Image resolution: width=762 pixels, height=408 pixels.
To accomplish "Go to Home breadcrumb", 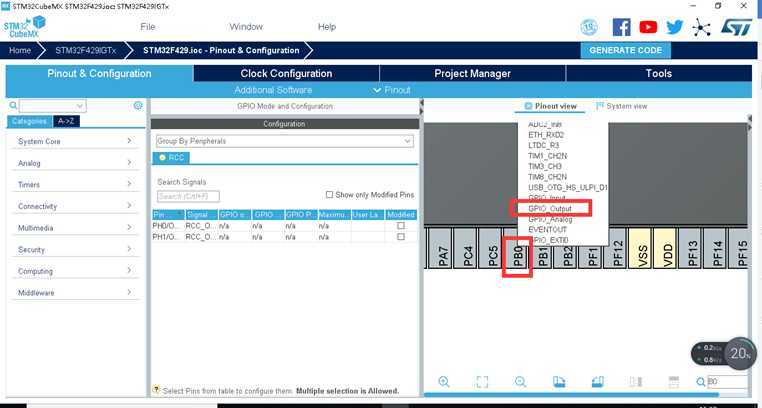I will coord(19,50).
